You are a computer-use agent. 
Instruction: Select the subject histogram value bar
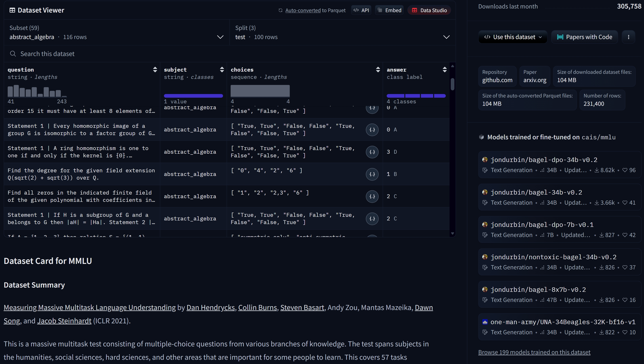tap(193, 96)
